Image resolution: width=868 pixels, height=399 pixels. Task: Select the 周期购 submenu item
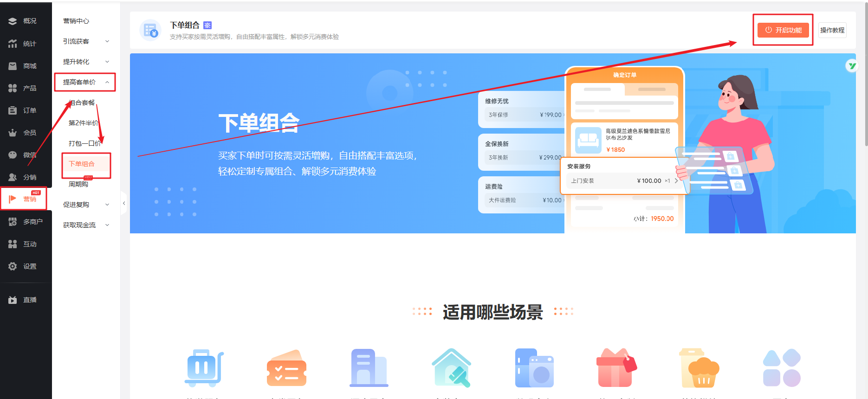click(78, 184)
